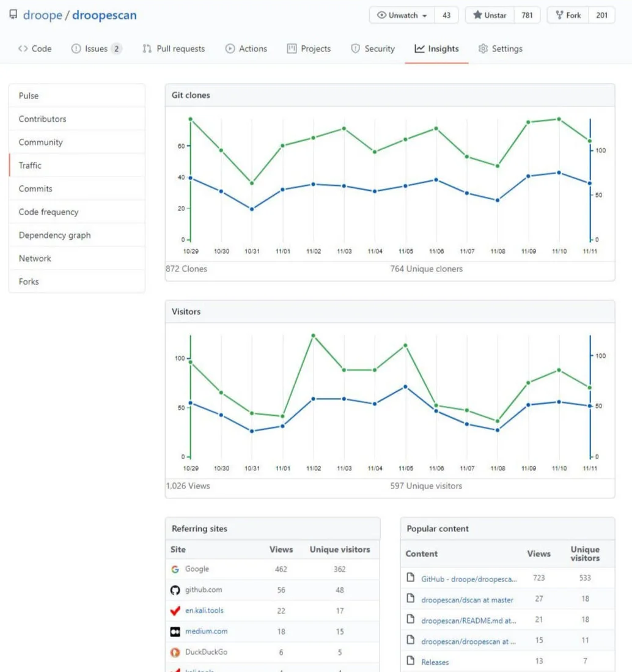632x672 pixels.
Task: Open the Unwatch dropdown
Action: [x=402, y=15]
